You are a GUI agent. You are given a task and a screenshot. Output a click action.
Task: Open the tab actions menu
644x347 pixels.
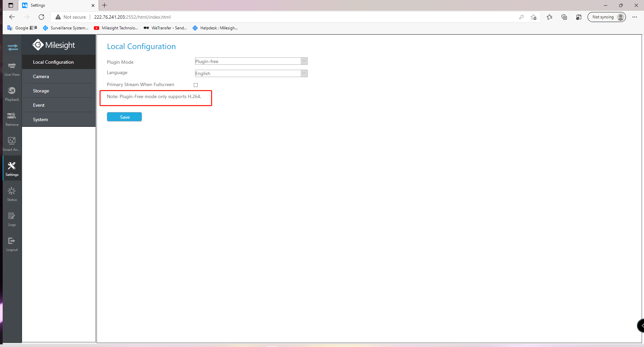tap(11, 5)
